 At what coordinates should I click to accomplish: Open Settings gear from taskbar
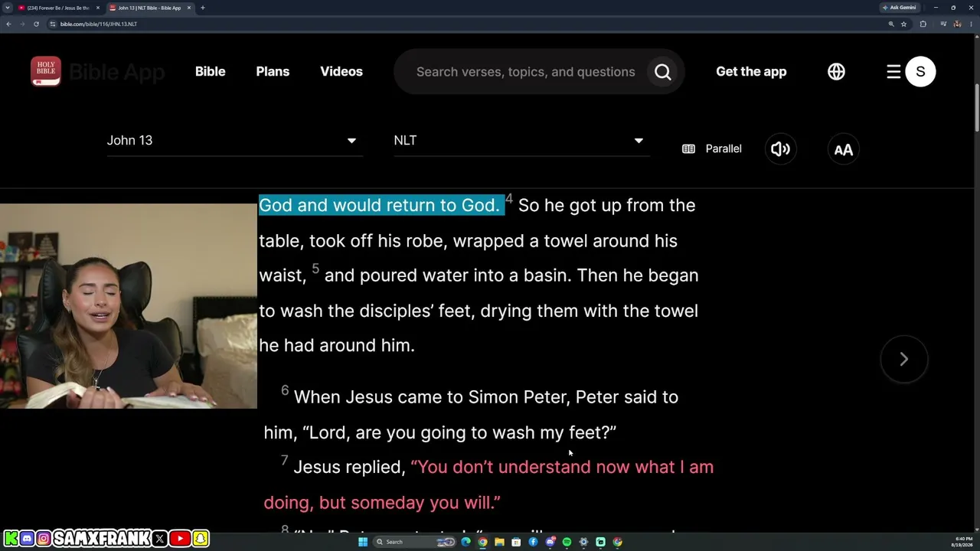click(x=583, y=542)
